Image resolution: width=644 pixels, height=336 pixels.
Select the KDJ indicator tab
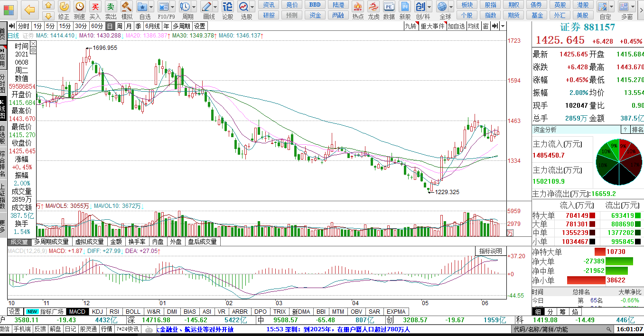point(98,312)
